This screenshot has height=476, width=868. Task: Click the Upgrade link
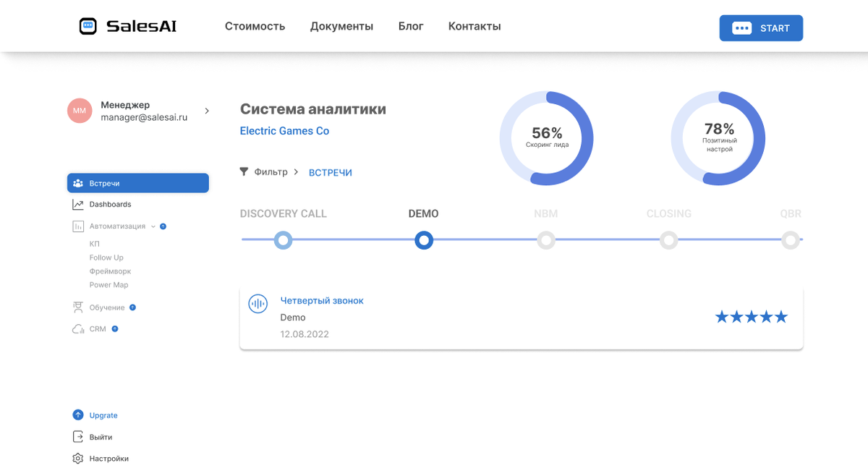click(103, 415)
